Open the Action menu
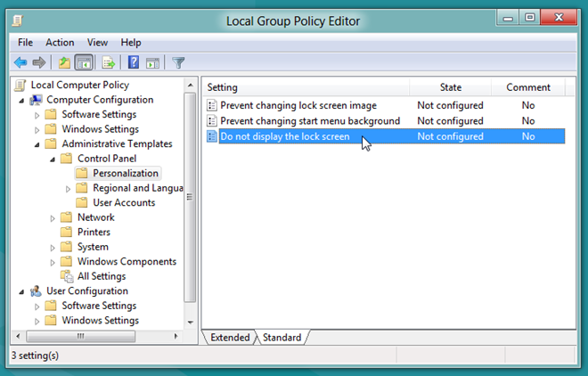The width and height of the screenshot is (588, 376). pos(60,42)
